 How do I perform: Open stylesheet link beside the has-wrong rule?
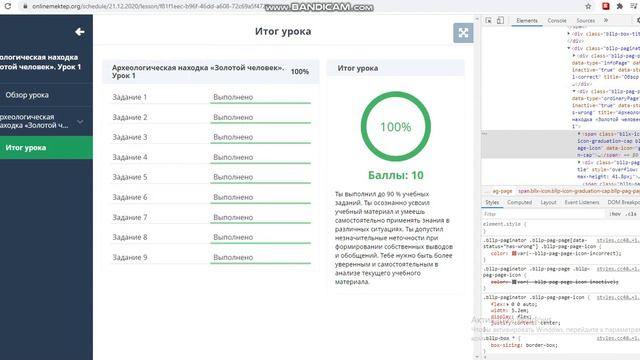(618, 240)
